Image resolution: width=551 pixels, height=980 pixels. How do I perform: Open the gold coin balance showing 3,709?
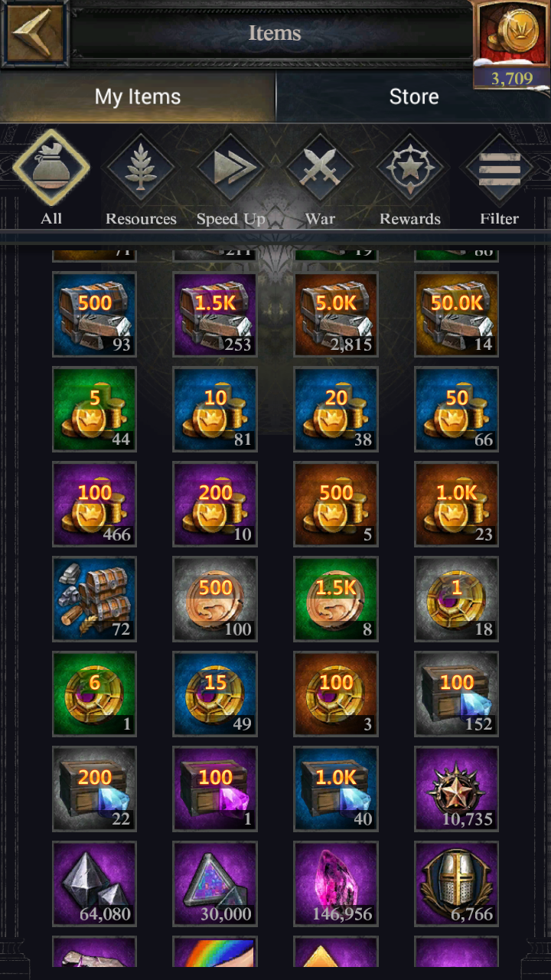click(512, 44)
